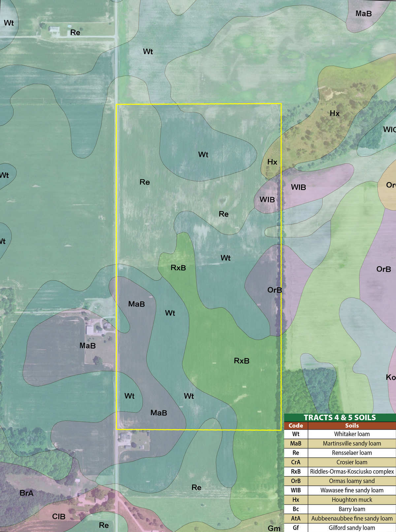
Task: Click the ClB soil label
Action: click(x=59, y=516)
